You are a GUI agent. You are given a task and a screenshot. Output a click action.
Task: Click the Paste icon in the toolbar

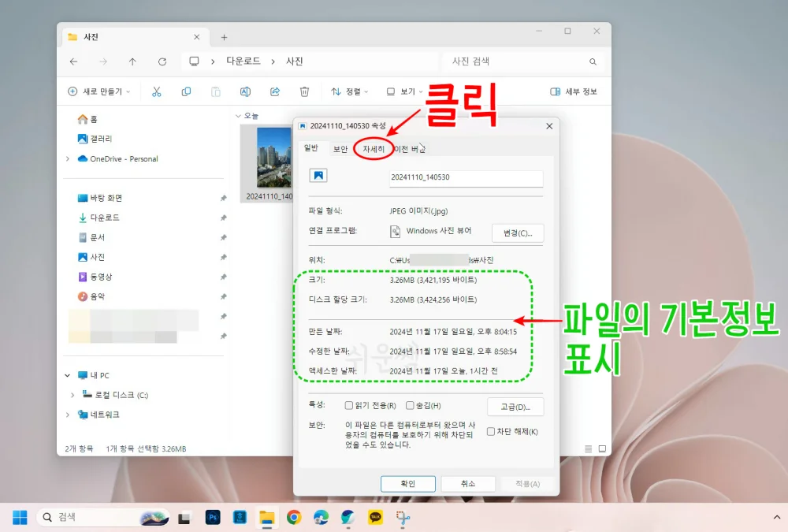tap(217, 92)
